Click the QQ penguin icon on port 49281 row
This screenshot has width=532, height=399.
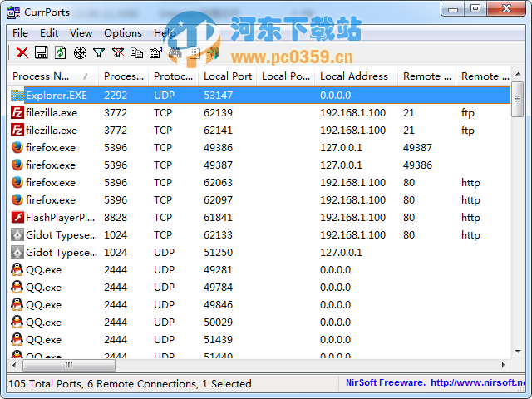point(17,269)
